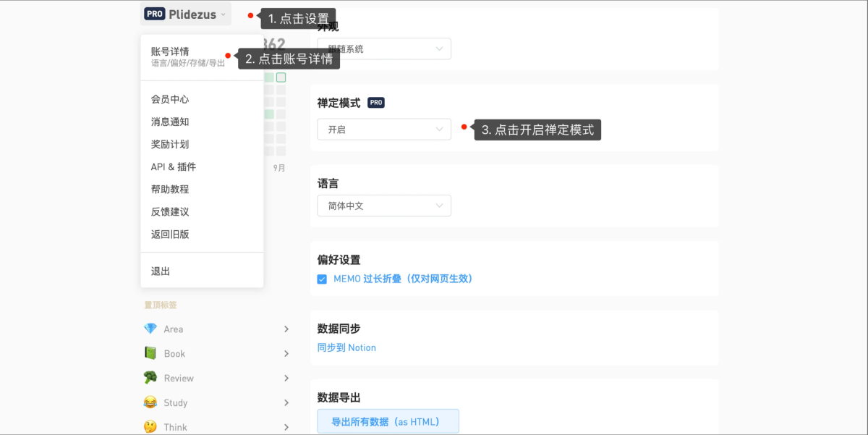Click the PRO badge next to Plidezus

click(155, 14)
